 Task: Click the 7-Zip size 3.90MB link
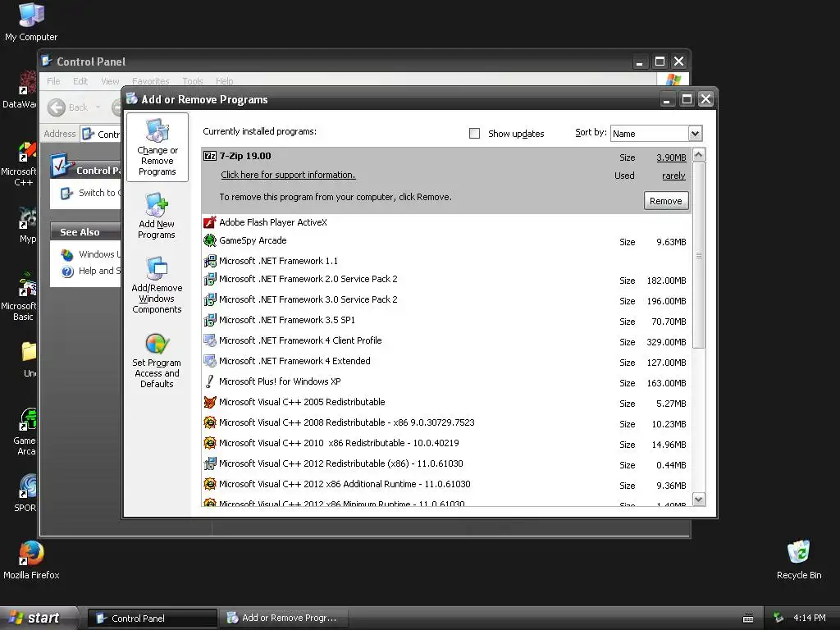(671, 157)
